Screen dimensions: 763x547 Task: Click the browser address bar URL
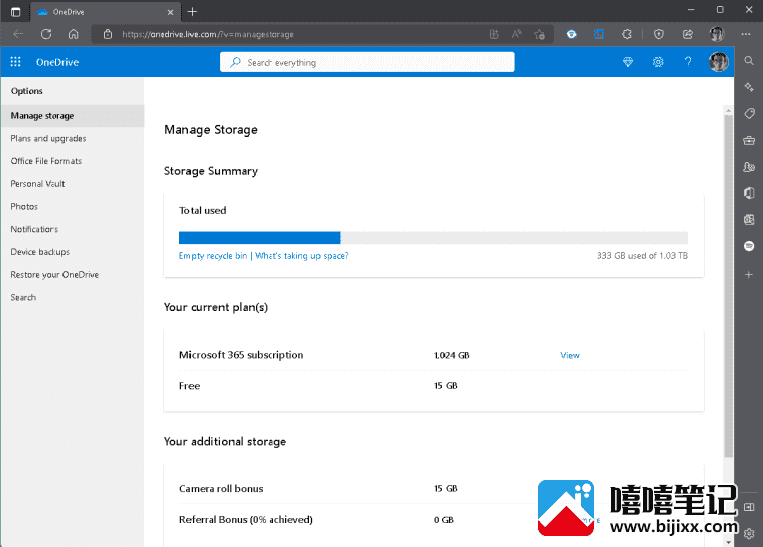(208, 34)
